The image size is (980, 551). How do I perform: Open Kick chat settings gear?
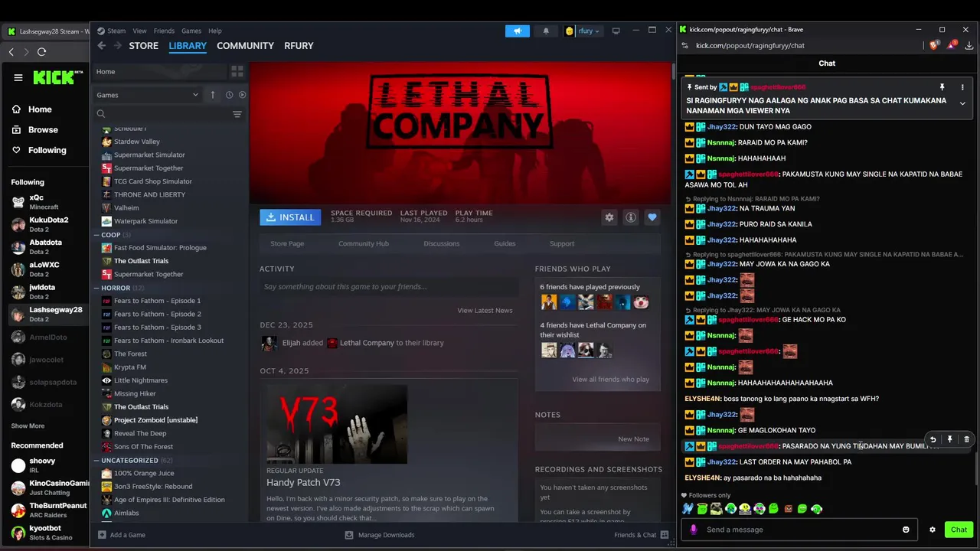click(933, 530)
